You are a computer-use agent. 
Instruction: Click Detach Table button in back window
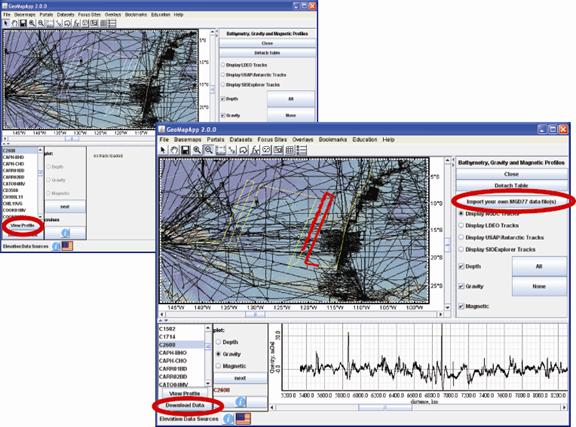coord(267,53)
